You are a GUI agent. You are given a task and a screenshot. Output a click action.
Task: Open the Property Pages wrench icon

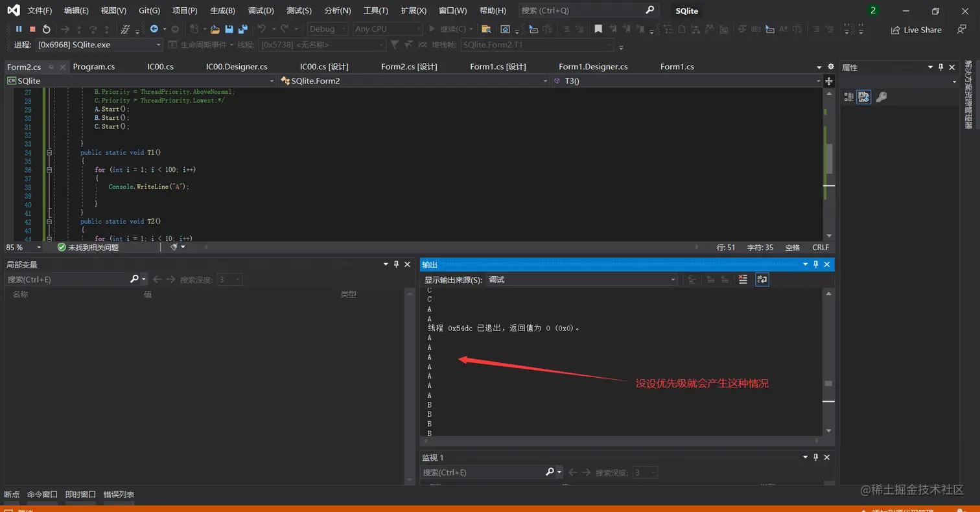(x=881, y=97)
